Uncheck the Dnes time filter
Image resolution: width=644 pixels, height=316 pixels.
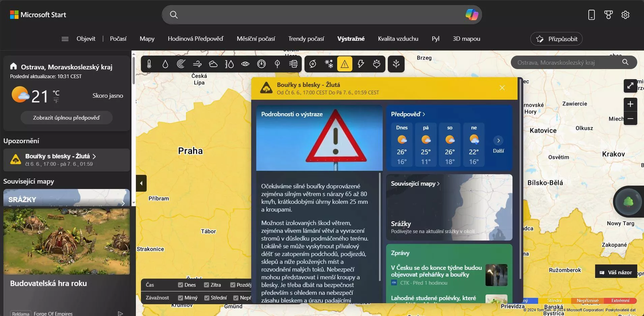click(x=180, y=285)
